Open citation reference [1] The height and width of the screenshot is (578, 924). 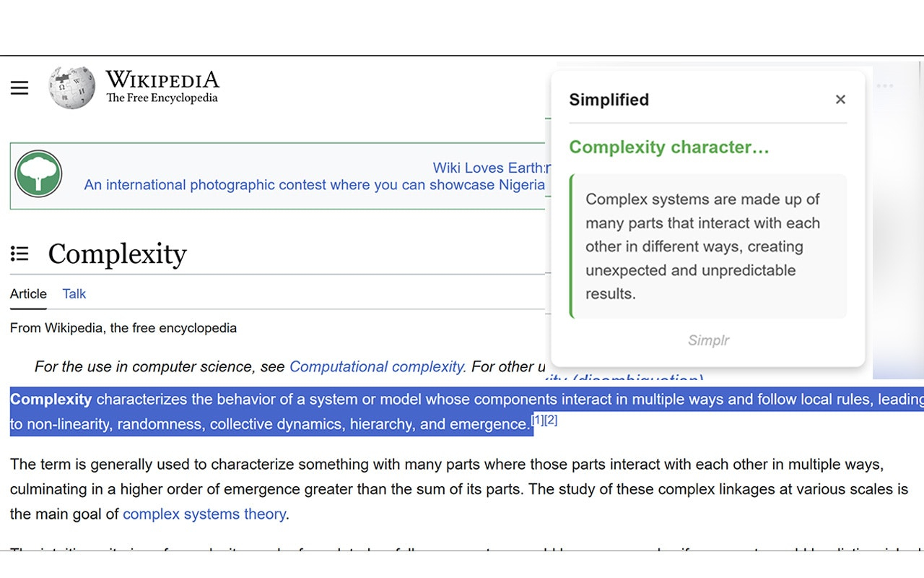[538, 420]
